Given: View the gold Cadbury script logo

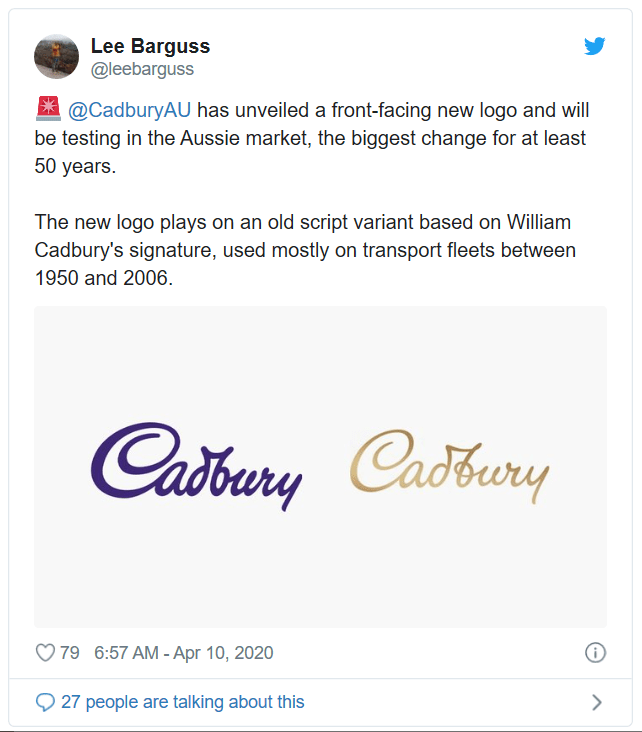Looking at the screenshot, I should click(449, 466).
